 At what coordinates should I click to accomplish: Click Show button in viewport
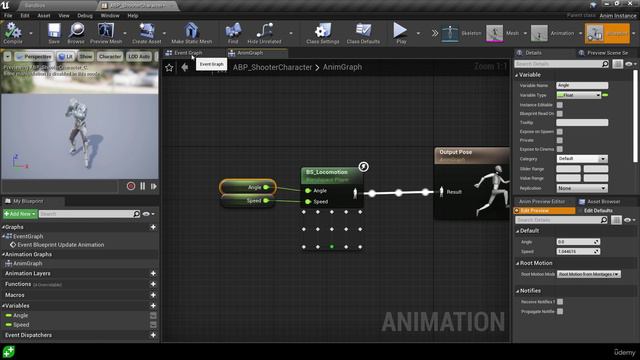pos(86,56)
